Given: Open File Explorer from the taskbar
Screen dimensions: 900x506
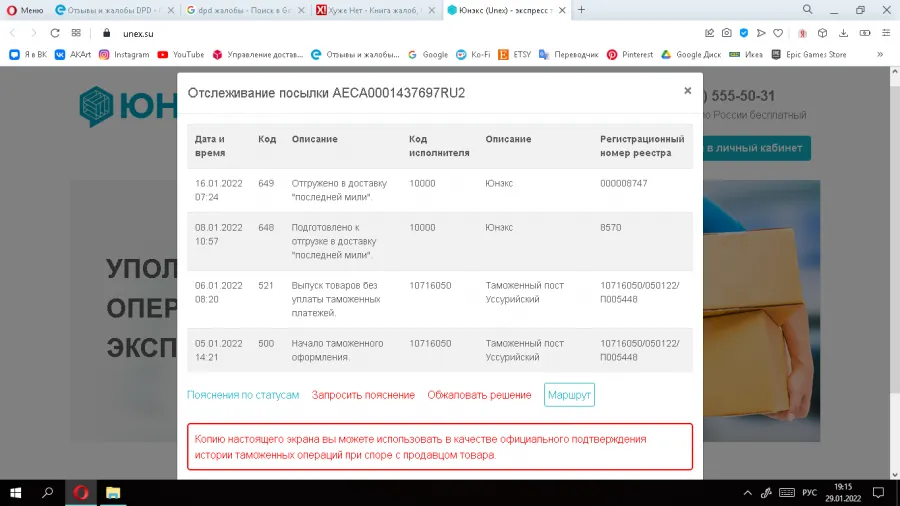Looking at the screenshot, I should [x=113, y=493].
